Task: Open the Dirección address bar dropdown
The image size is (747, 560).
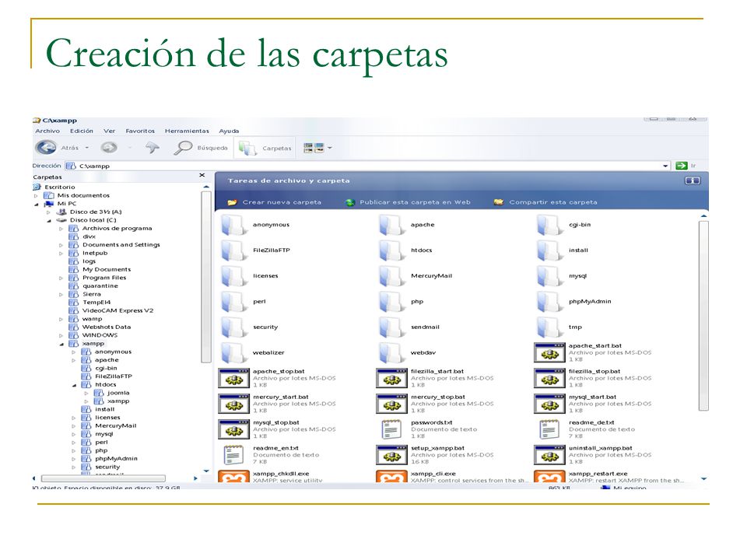Action: coord(665,166)
